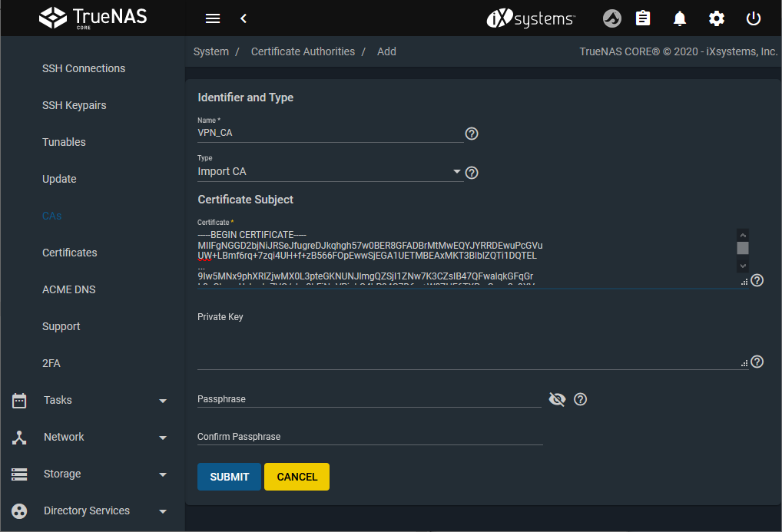Viewport: 782px width, 532px height.
Task: Click into the Confirm Passphrase field
Action: [x=369, y=436]
